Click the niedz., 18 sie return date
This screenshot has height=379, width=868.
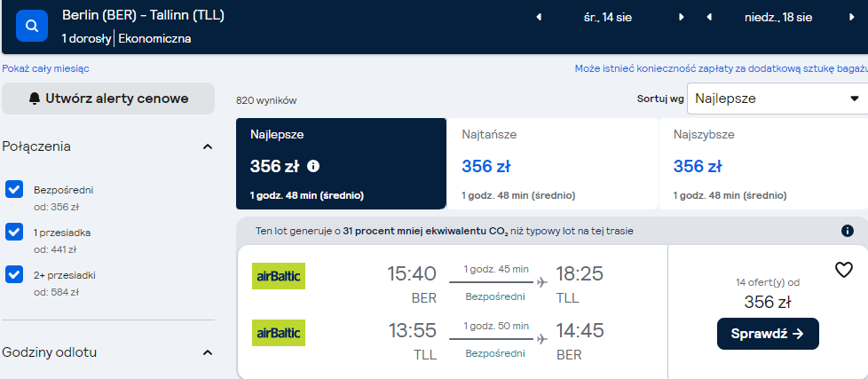pos(778,17)
